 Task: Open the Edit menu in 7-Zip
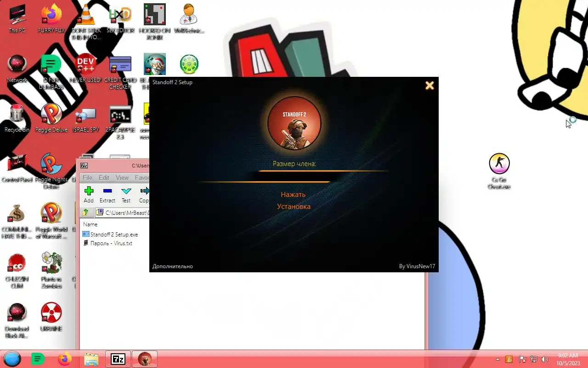point(104,178)
